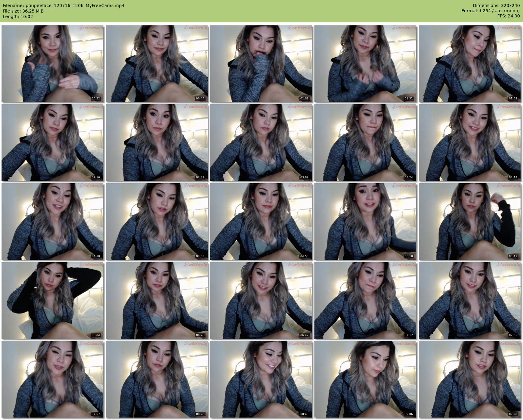Viewport: 523px width, 420px height.
Task: Select the thumbnail at 01:08
Action: [261, 64]
